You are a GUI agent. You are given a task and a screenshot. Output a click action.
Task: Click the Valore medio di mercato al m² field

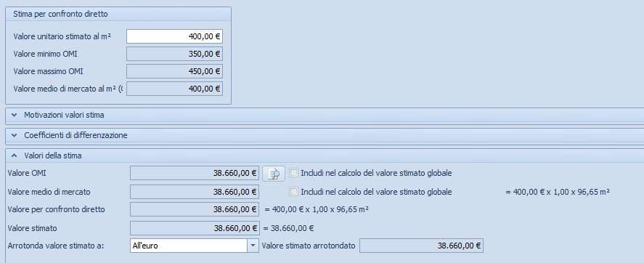click(174, 89)
